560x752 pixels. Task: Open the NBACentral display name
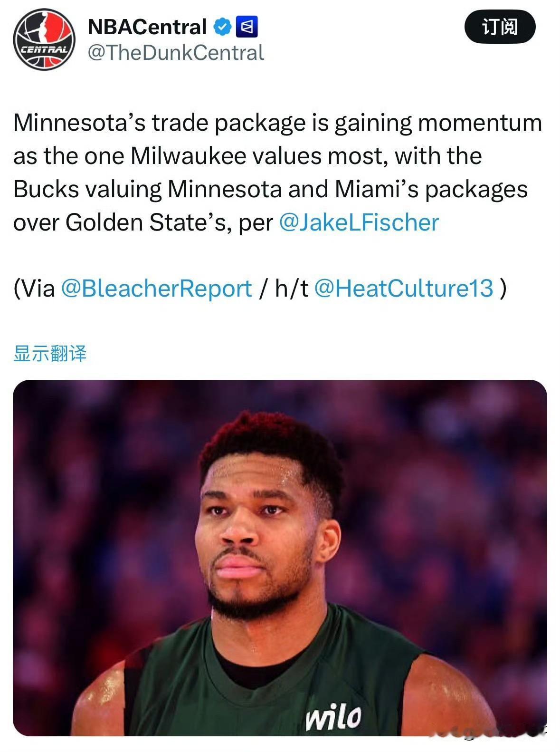coord(147,27)
